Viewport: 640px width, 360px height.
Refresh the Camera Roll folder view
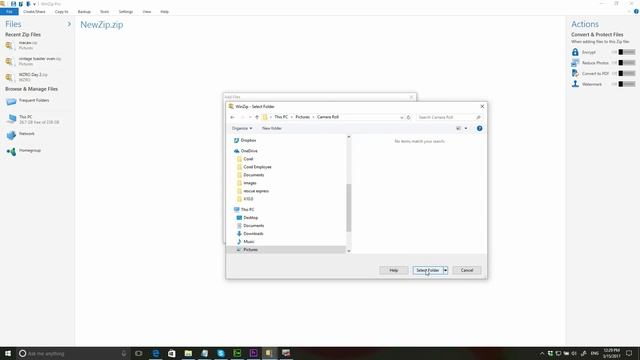(409, 118)
